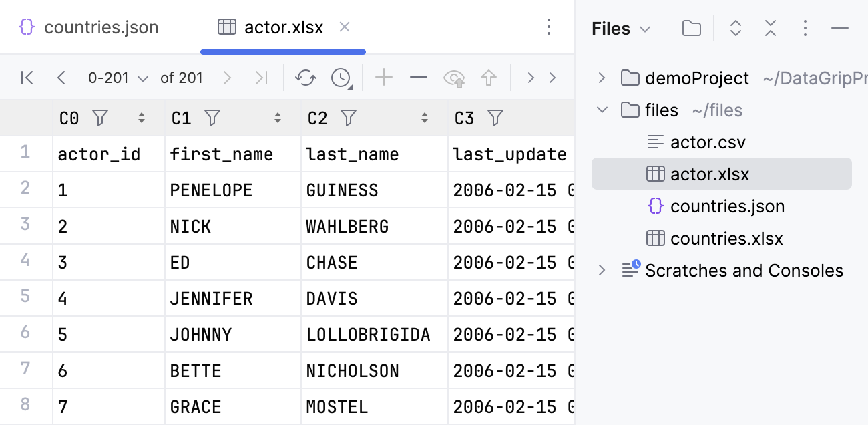Go to the last record
Image resolution: width=868 pixels, height=425 pixels.
point(260,77)
